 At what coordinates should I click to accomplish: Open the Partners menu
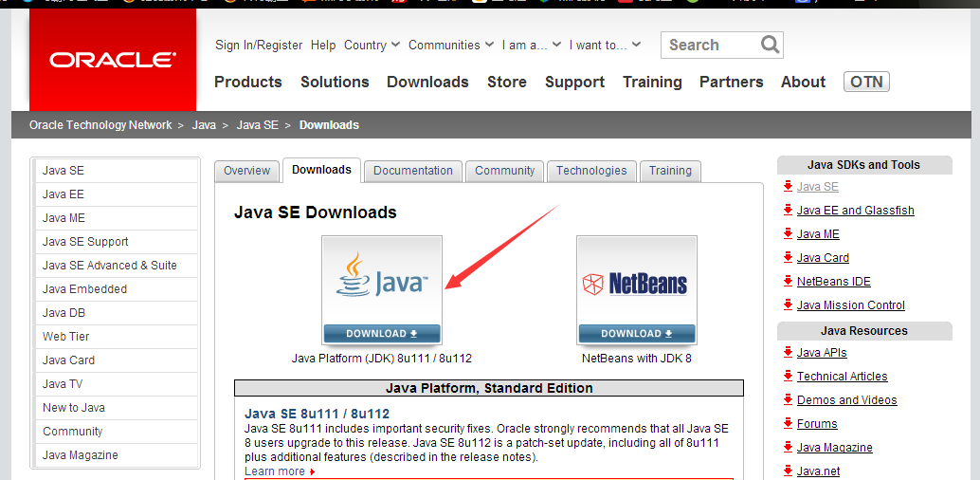click(732, 82)
